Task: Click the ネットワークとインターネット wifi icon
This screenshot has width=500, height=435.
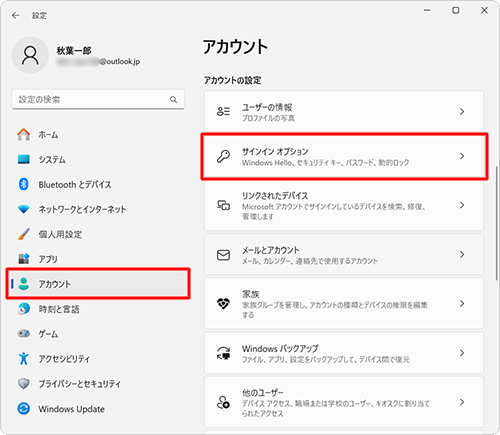Action: [24, 209]
